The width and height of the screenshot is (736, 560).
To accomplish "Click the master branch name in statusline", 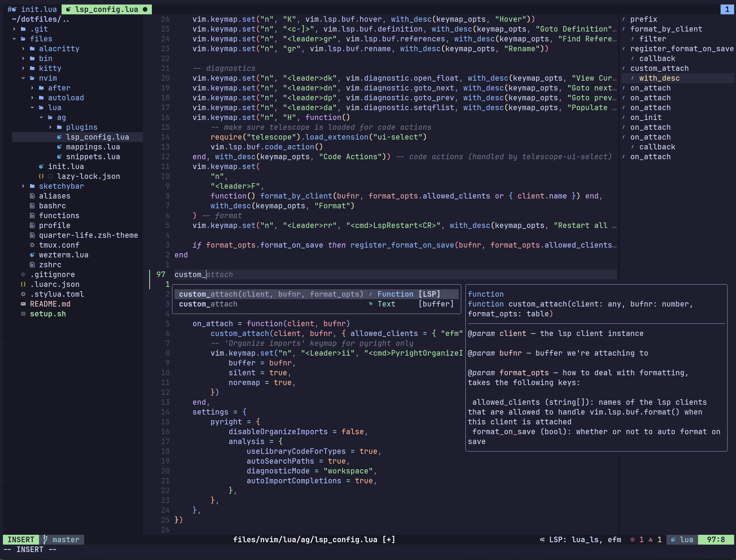I will (66, 540).
